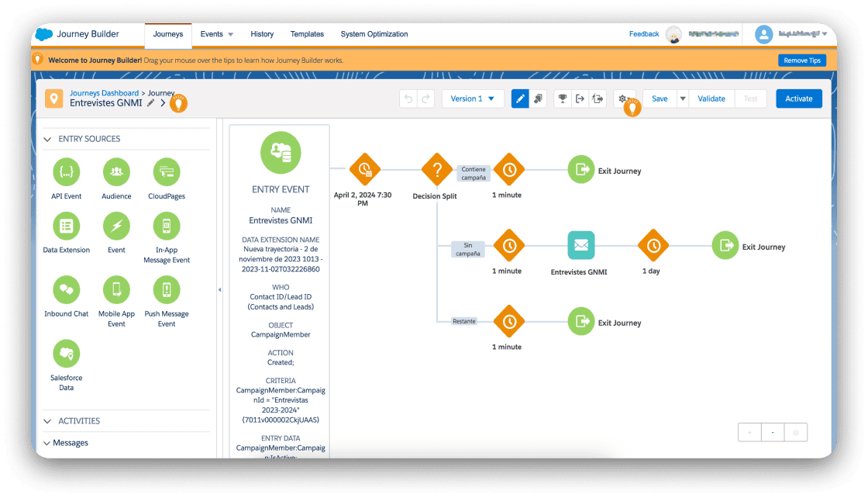Open the April 2, 2024 wait-until-date activity
868x498 pixels.
[365, 170]
